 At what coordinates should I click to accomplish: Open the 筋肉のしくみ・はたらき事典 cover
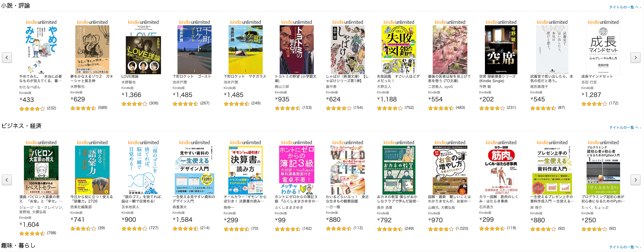point(501,170)
